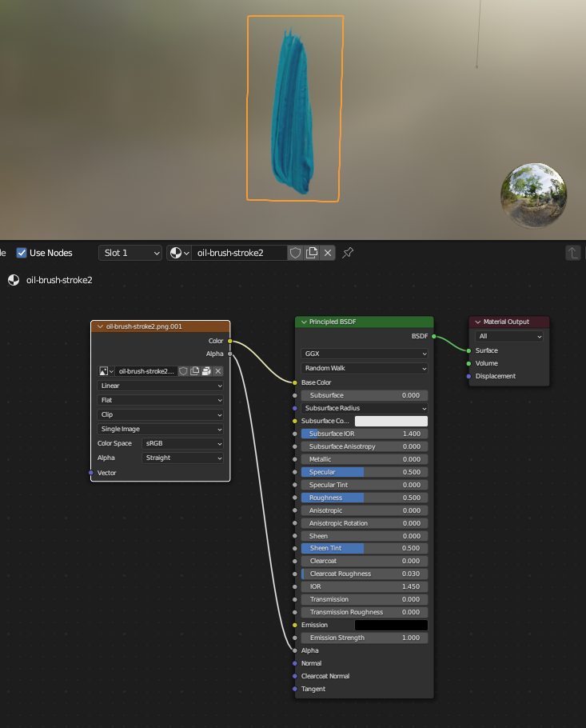
Task: Duplicate the oil-brush-stroke2 material with new-material icon
Action: coord(312,253)
